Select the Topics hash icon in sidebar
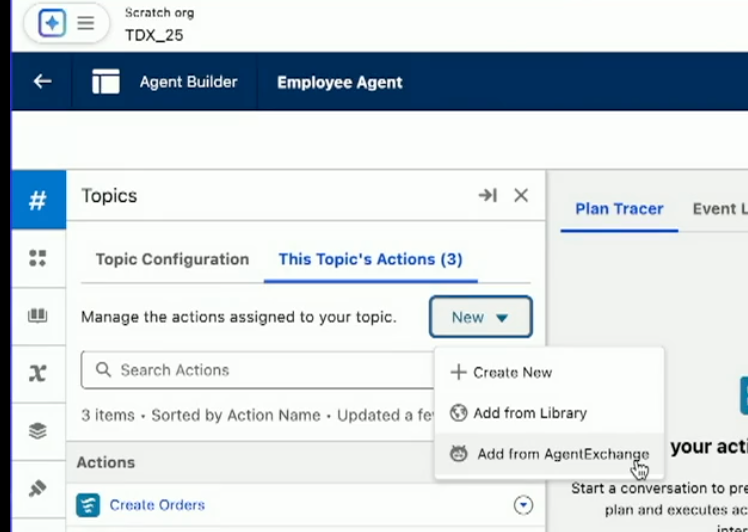The image size is (748, 532). click(x=38, y=200)
